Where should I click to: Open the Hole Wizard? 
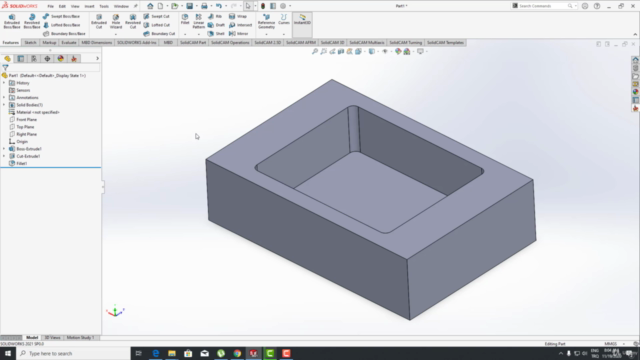tap(116, 20)
